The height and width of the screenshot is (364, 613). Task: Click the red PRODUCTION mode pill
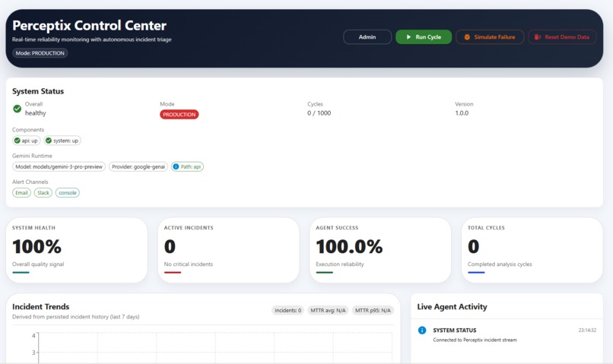click(179, 115)
